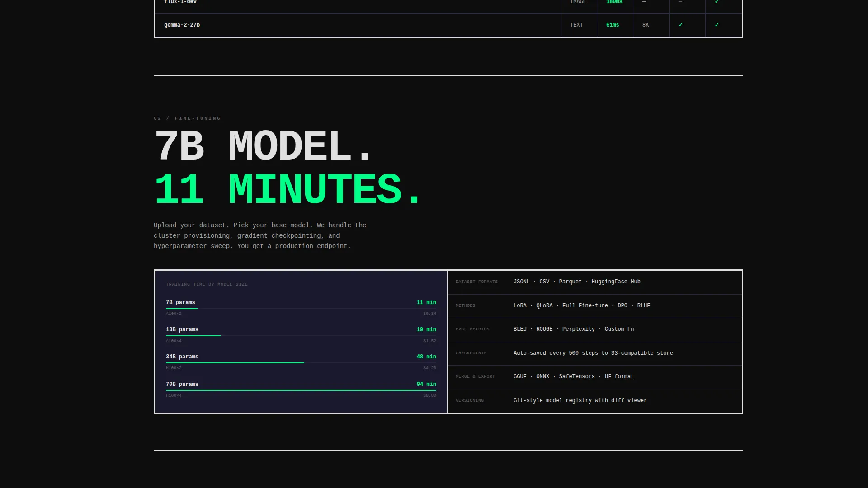Click the 'Upload your dataset' description paragraph
Screen dimensions: 868x488
(x=260, y=235)
